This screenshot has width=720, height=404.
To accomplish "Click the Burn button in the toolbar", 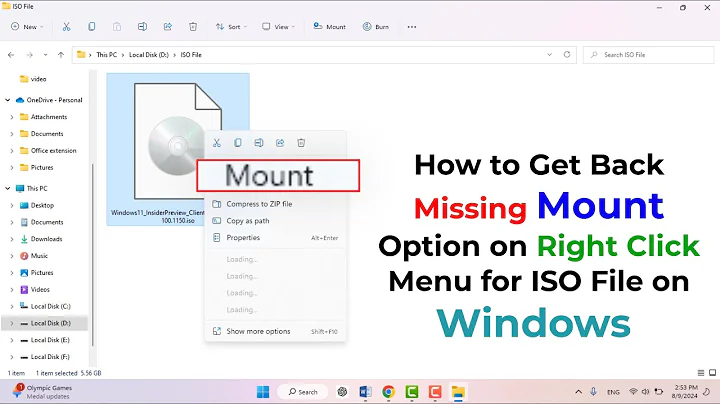I will coord(375,27).
